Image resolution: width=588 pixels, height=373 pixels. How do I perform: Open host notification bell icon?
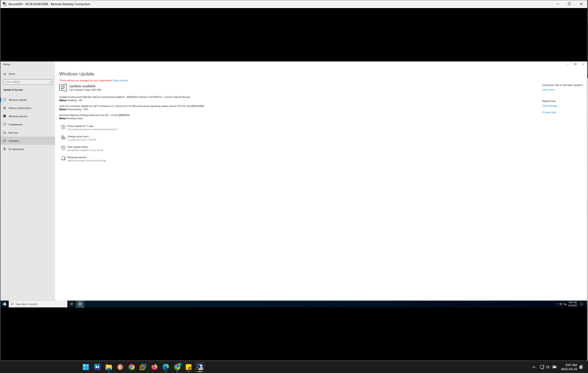coord(581,367)
